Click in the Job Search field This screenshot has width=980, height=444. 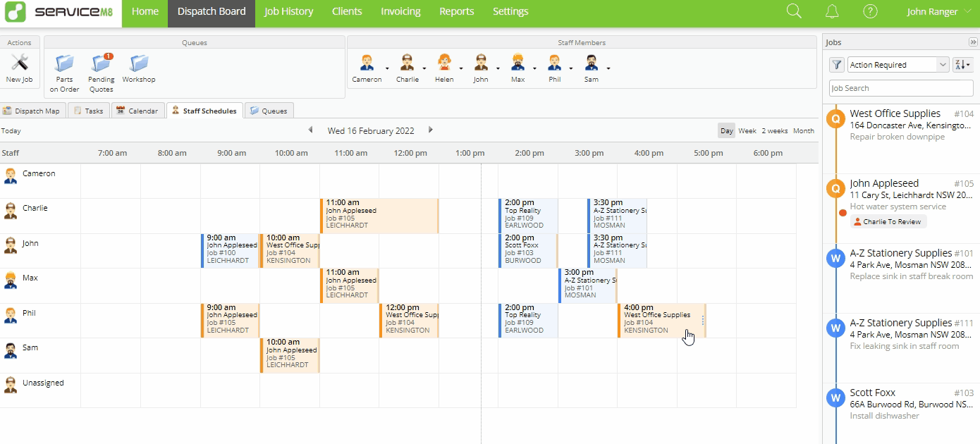coord(901,88)
